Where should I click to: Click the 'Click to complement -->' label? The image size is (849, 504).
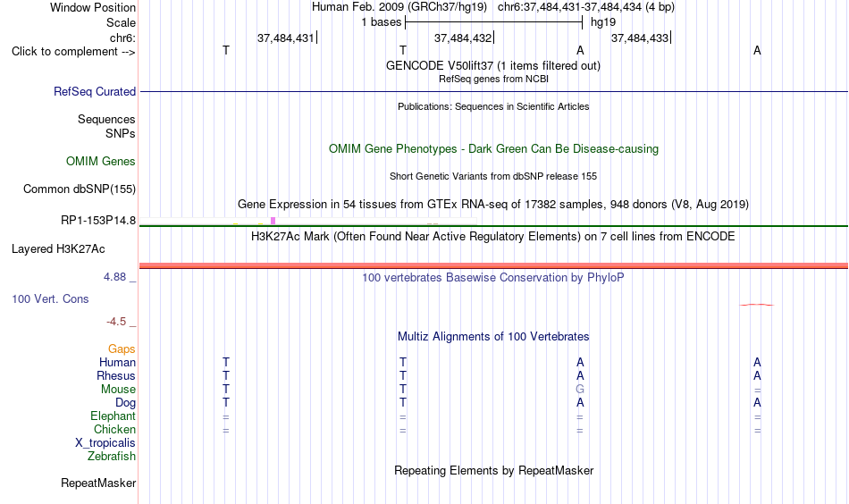coord(73,52)
